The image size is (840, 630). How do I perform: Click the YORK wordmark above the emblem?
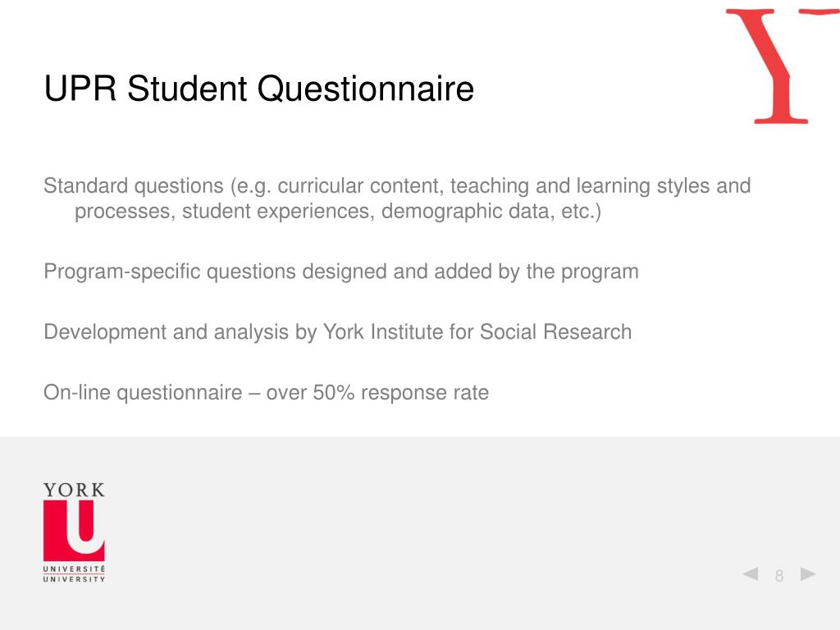pos(74,490)
